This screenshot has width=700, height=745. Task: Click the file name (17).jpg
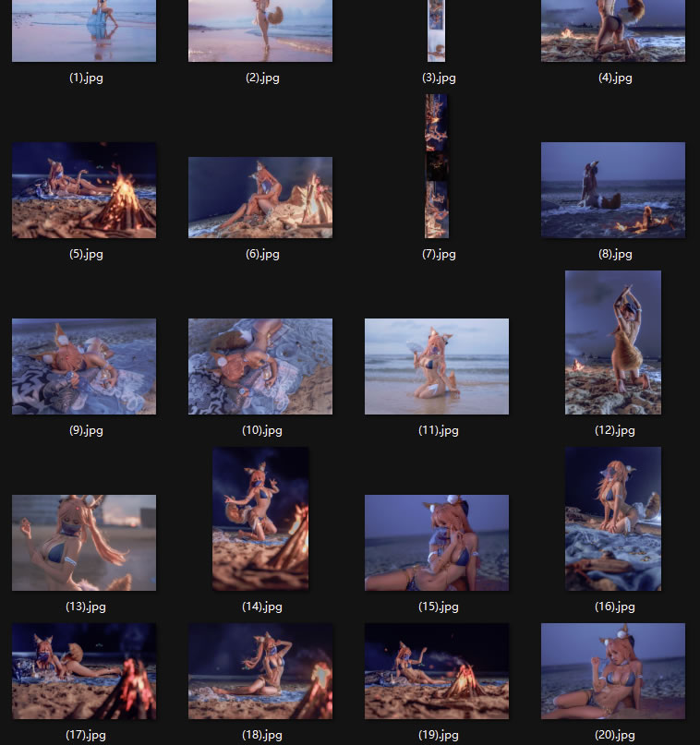(86, 735)
